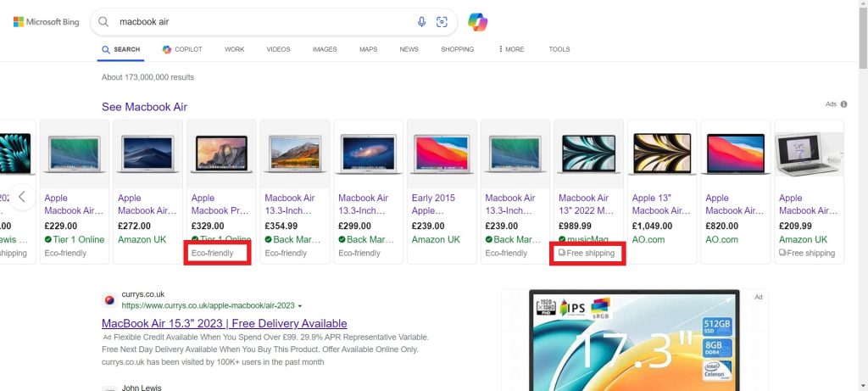Click the Early 2015 Apple product image
The image size is (868, 391).
(442, 154)
